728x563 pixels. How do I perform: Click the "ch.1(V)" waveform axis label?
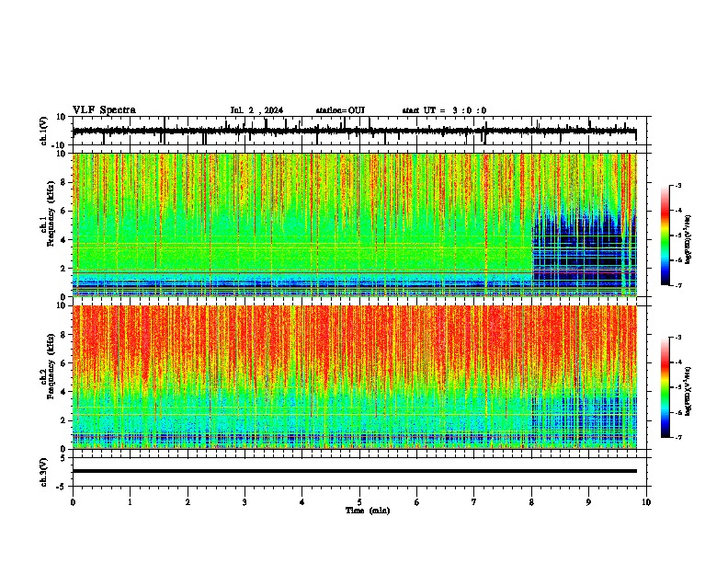coord(44,131)
